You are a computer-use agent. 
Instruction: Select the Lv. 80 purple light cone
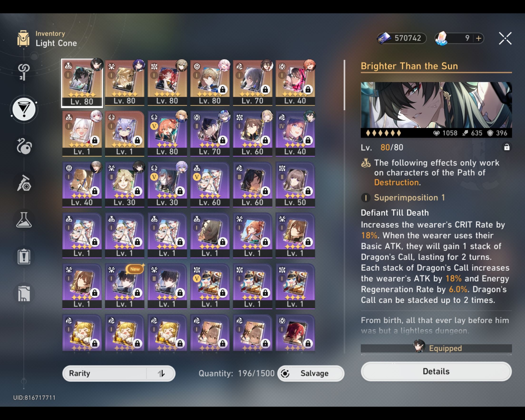click(x=167, y=134)
